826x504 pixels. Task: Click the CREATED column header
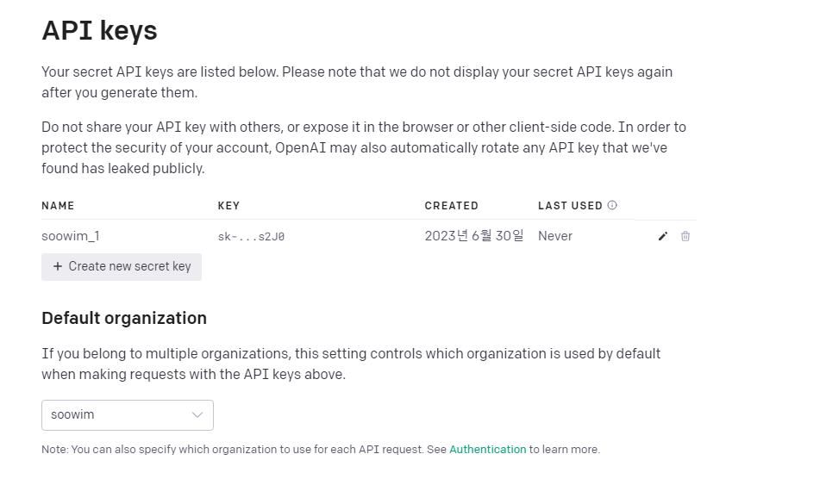[x=452, y=206]
